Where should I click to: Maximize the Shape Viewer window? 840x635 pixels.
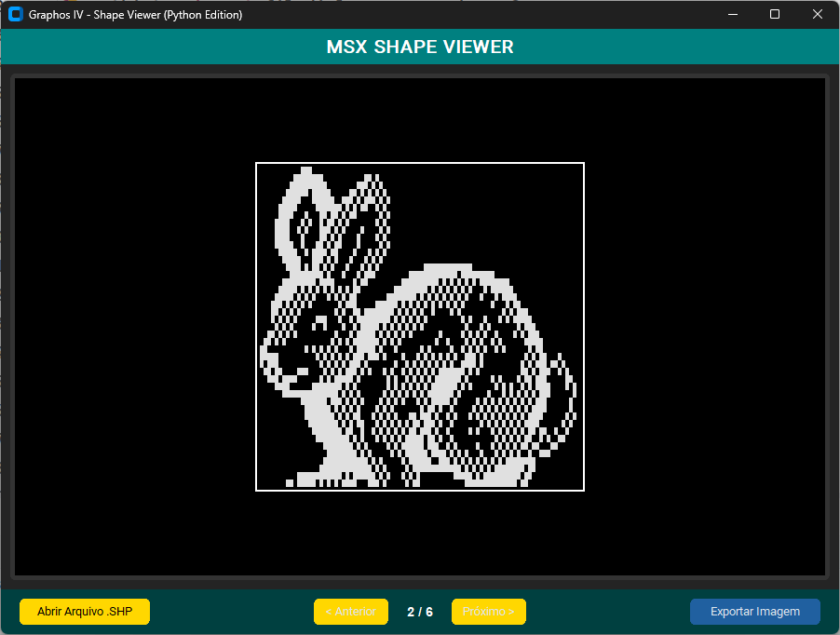point(775,14)
